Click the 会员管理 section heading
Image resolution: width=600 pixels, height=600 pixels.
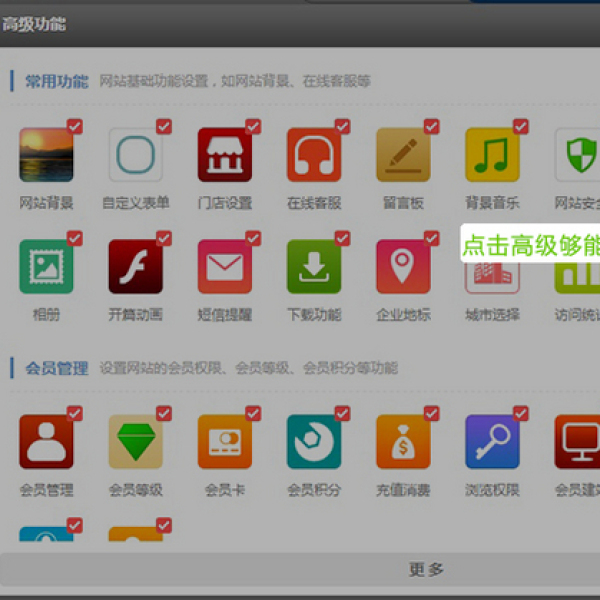coord(57,368)
